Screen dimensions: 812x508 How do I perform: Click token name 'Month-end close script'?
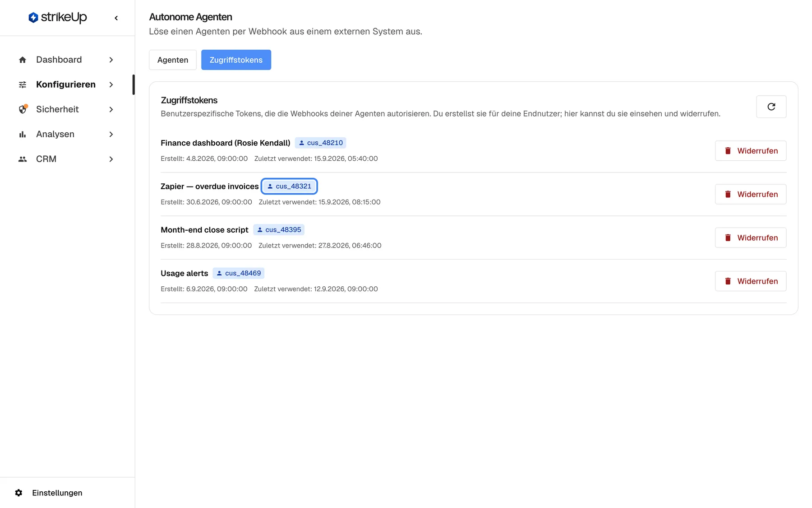tap(204, 230)
